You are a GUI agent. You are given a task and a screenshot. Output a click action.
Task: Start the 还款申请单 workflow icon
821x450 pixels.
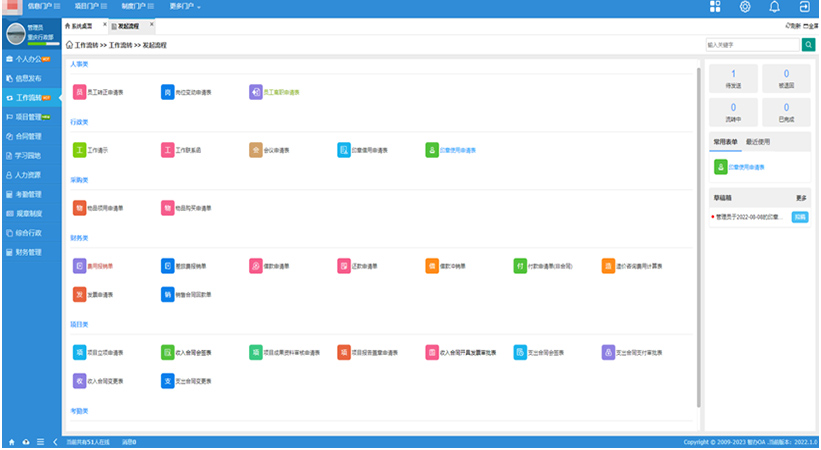pos(343,266)
